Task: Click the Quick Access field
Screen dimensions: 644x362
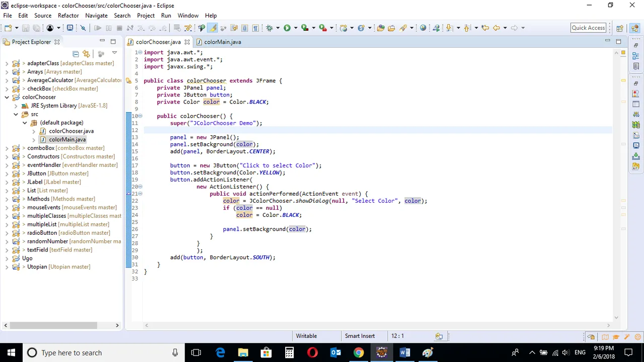Action: click(x=588, y=28)
